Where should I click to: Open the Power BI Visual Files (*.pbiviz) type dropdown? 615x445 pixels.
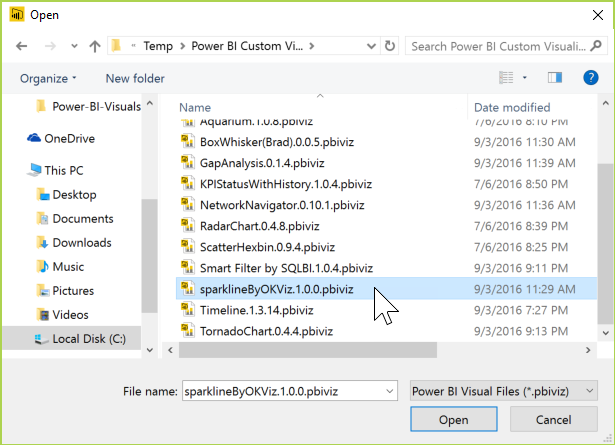point(504,391)
